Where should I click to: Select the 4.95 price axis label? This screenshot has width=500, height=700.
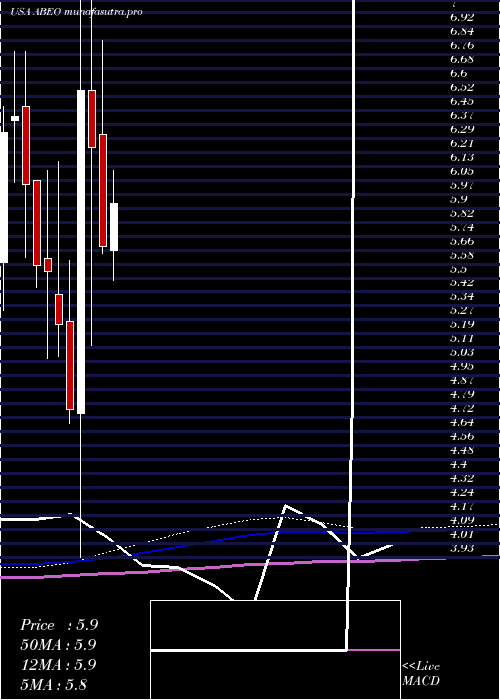pyautogui.click(x=462, y=367)
